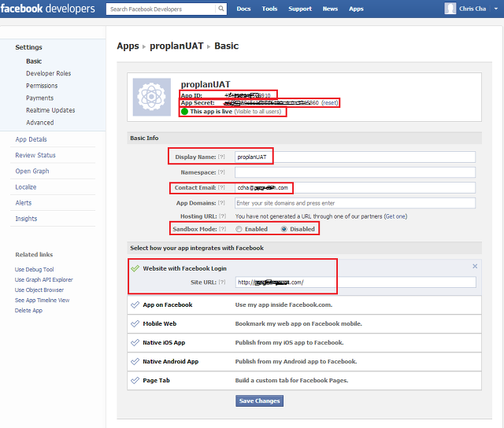
Task: Click See App Timeline View link
Action: (42, 301)
